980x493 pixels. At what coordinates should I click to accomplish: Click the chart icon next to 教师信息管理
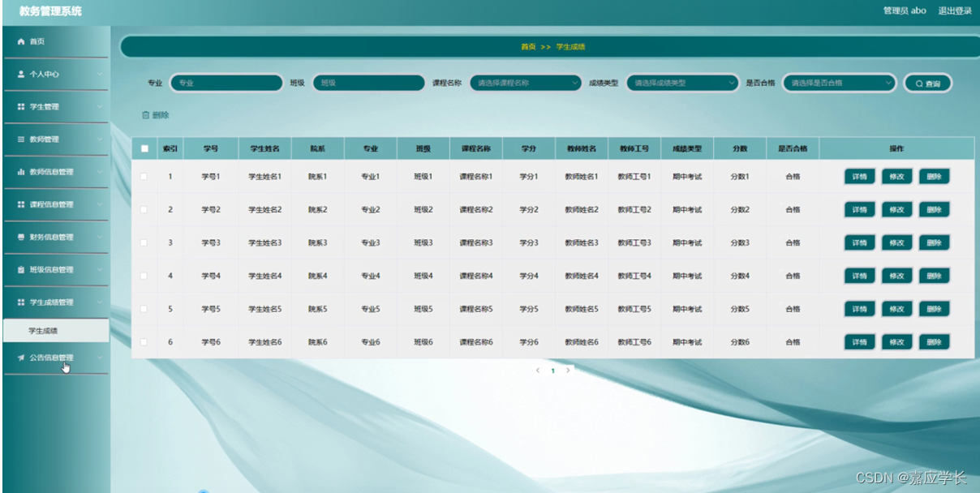(x=21, y=172)
